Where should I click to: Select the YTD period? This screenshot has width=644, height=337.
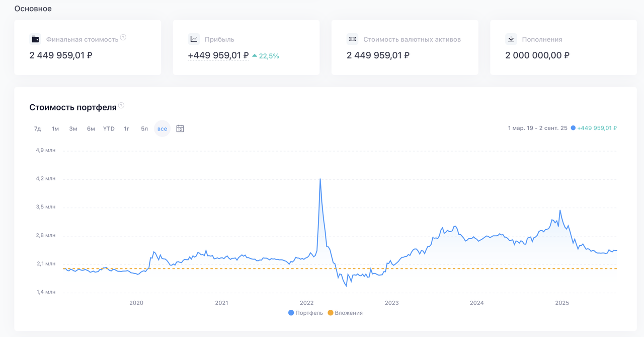[109, 129]
